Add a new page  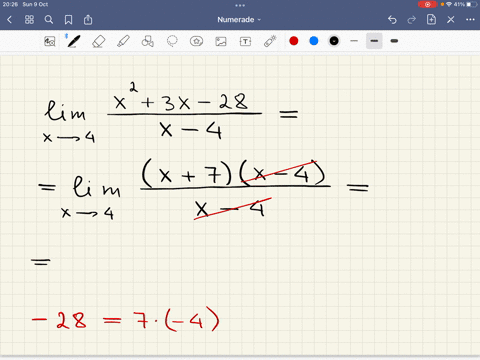(x=431, y=19)
